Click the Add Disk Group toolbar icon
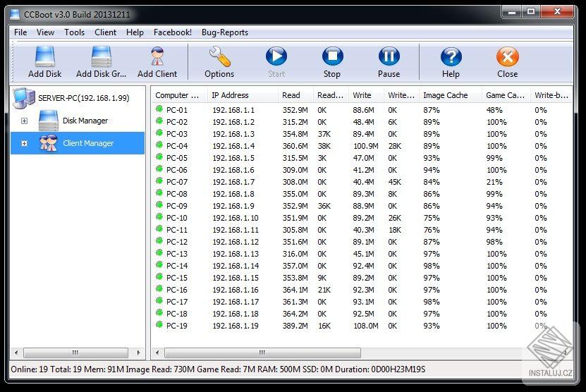This screenshot has width=586, height=392. [x=102, y=56]
